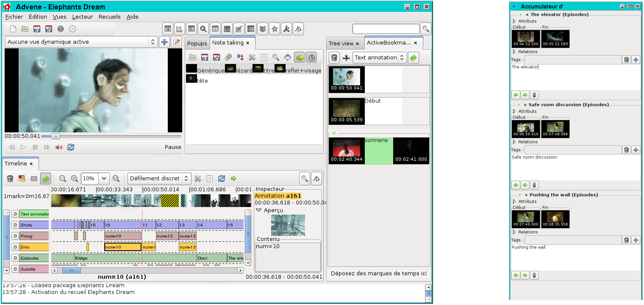Toggle the Shots track play button

point(15,225)
